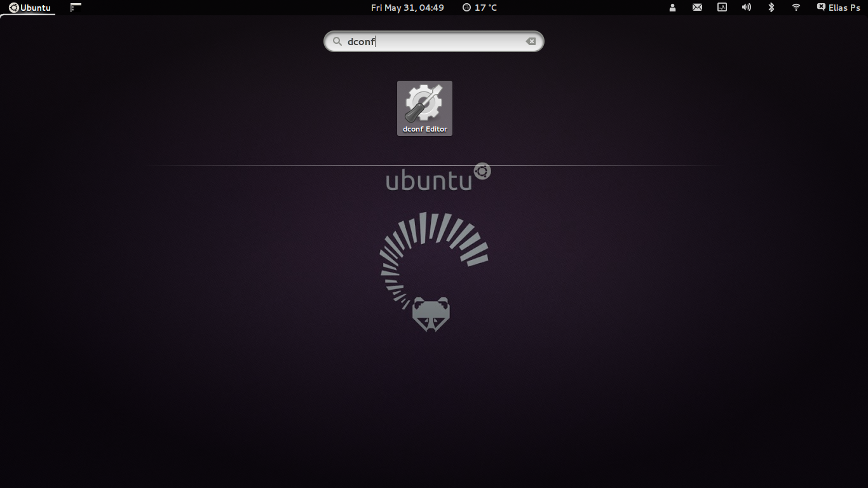The image size is (868, 488).
Task: Open the Wi-Fi network indicator
Action: pos(796,8)
